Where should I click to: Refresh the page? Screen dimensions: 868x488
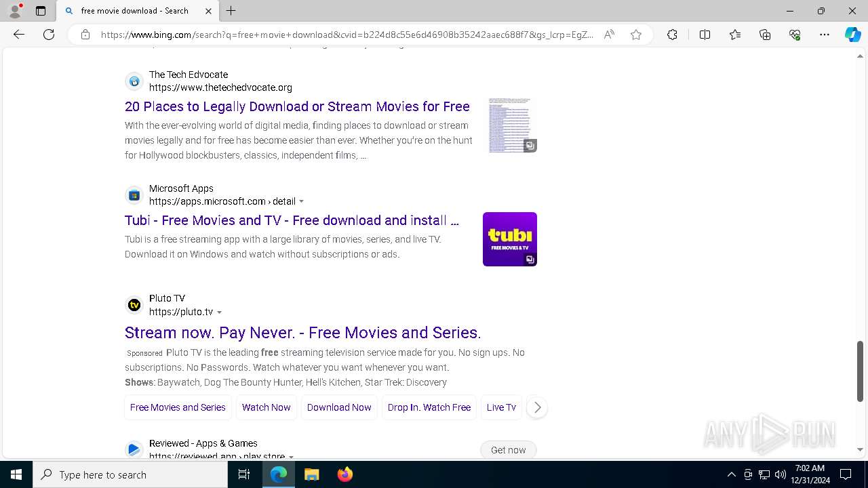coord(49,35)
